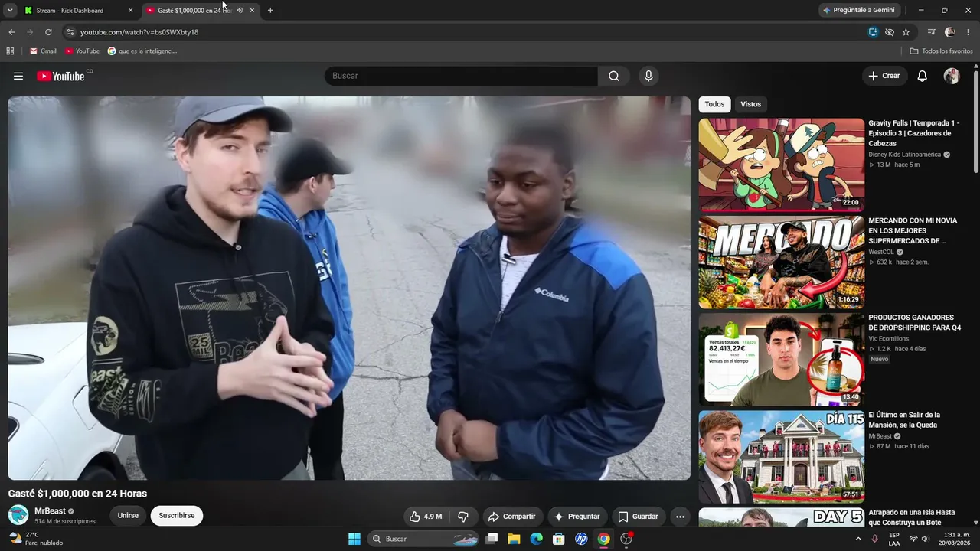Like the video with thumbs-up 4.9 M

[426, 517]
